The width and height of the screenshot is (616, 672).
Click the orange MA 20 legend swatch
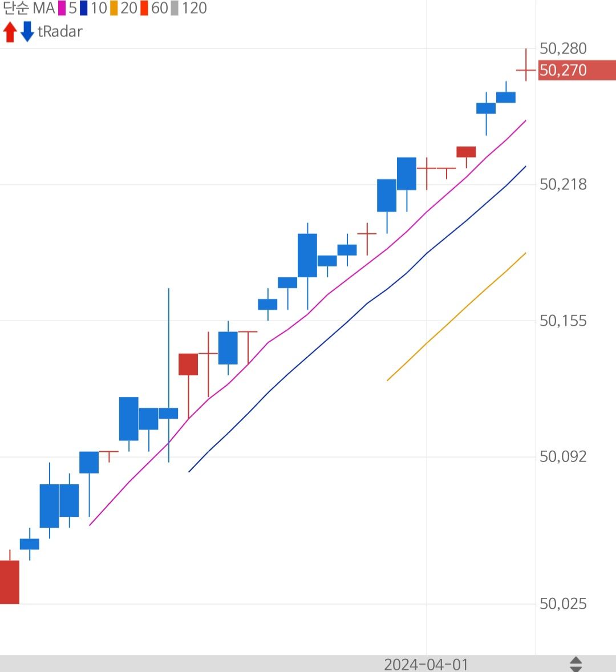[x=114, y=9]
